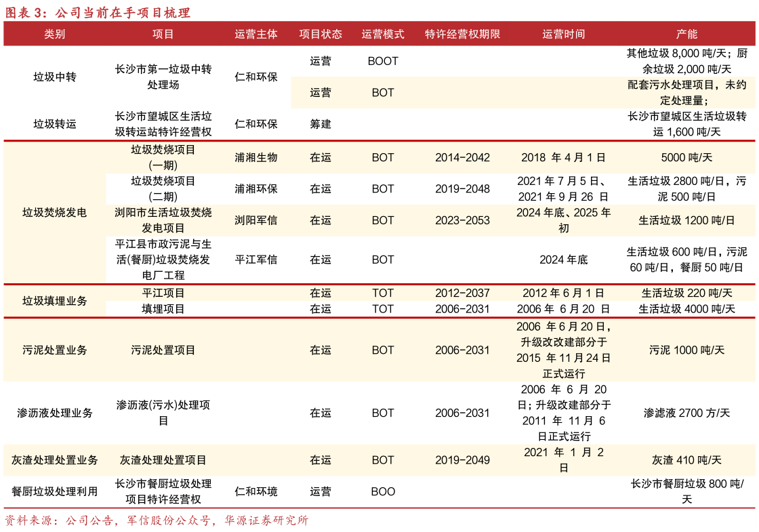Click the 项目 column header

[x=163, y=34]
